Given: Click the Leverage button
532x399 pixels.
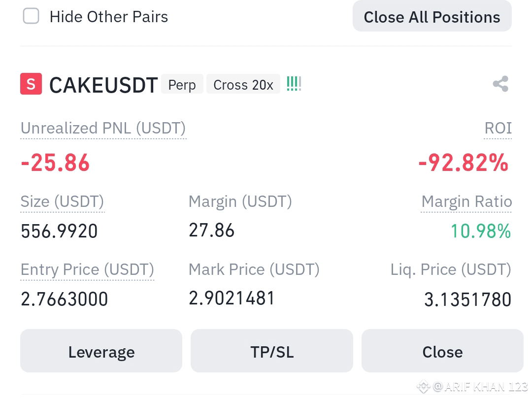Looking at the screenshot, I should 101,351.
